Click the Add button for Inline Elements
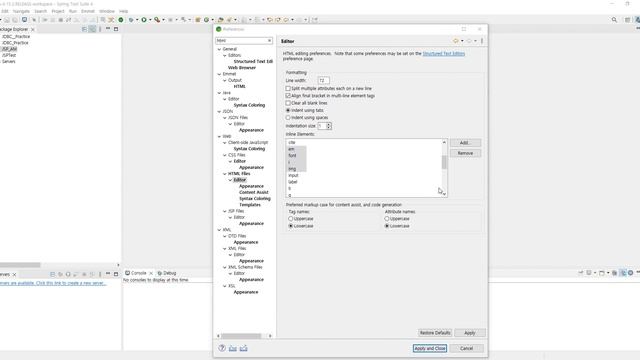This screenshot has width=640, height=360. point(465,143)
